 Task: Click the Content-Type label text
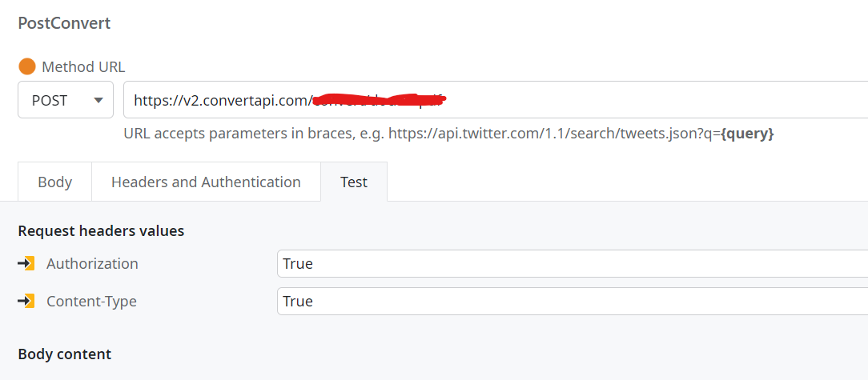(x=91, y=301)
